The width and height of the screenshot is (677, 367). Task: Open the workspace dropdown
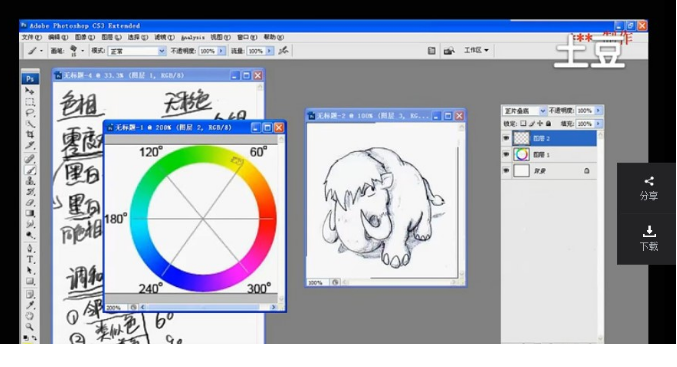(x=476, y=51)
